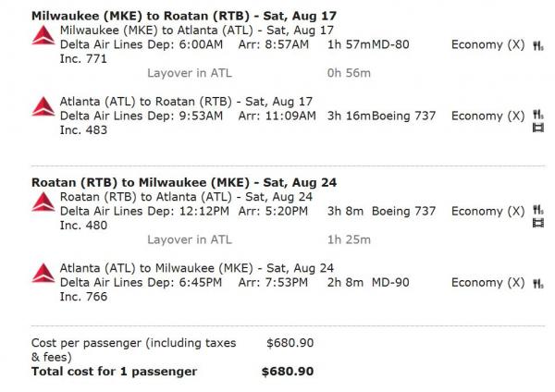
Task: Click the movie icon on flight 483 row
Action: [538, 128]
